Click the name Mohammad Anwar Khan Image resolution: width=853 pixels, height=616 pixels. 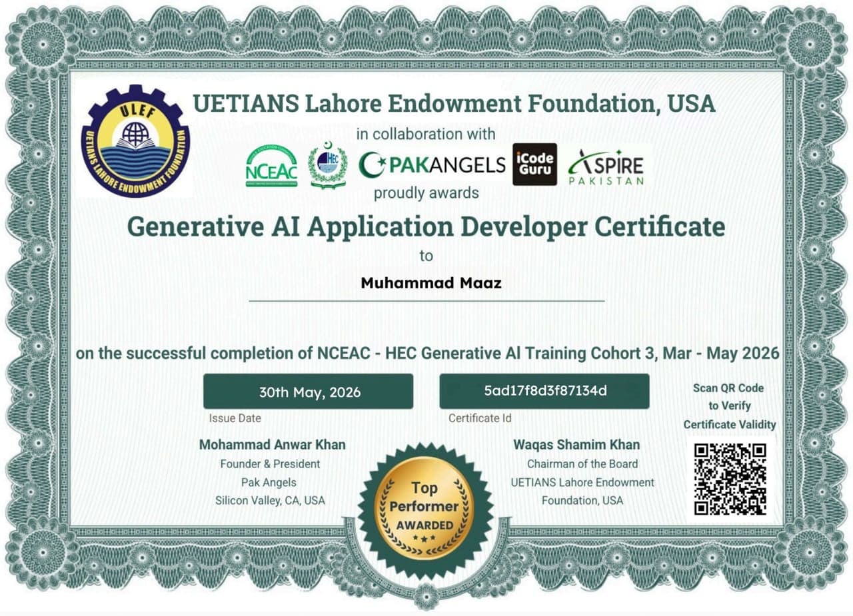click(x=272, y=444)
